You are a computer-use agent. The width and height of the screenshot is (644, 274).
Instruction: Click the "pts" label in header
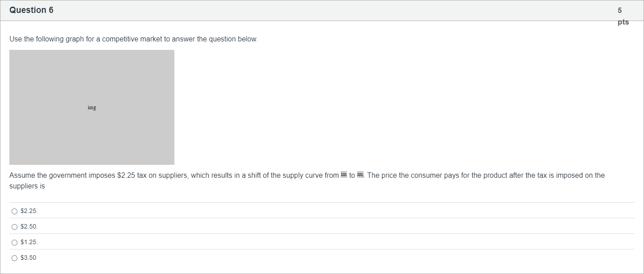(x=623, y=22)
